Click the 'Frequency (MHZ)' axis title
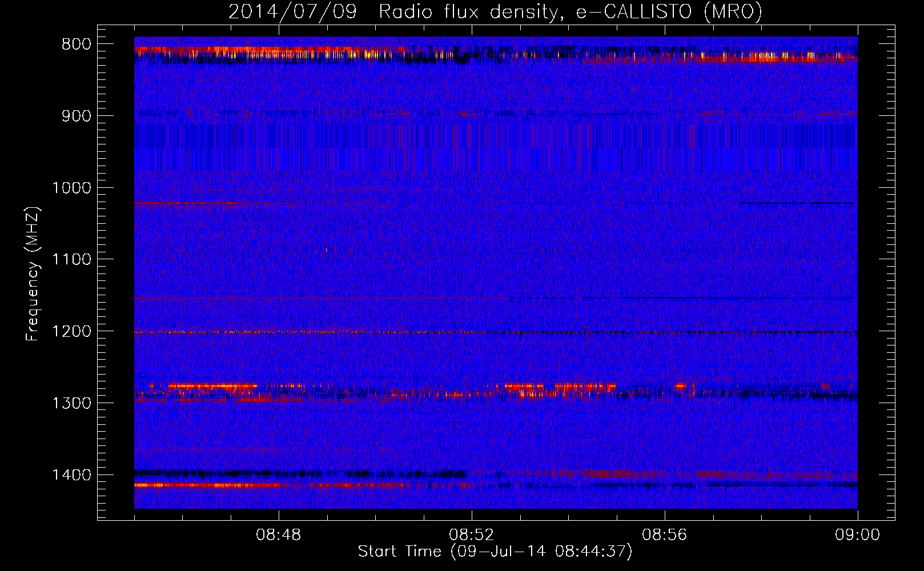924x571 pixels. [33, 274]
